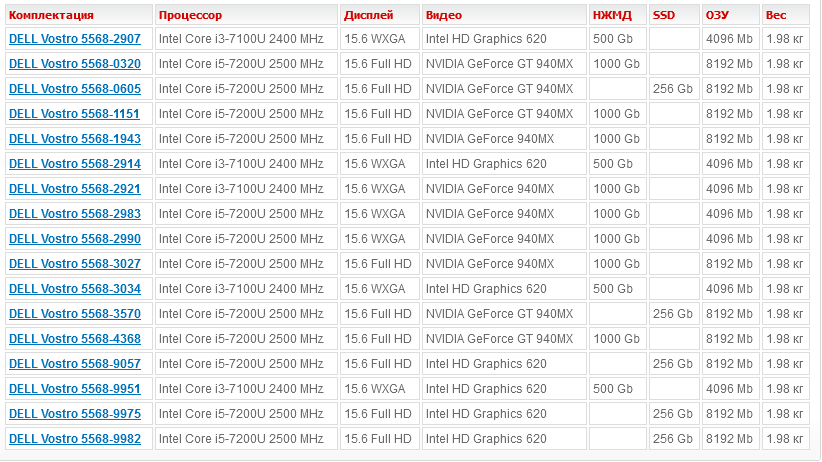822x462 pixels.
Task: Select 500 Gb cell in 5568-9951 row
Action: [x=618, y=389]
